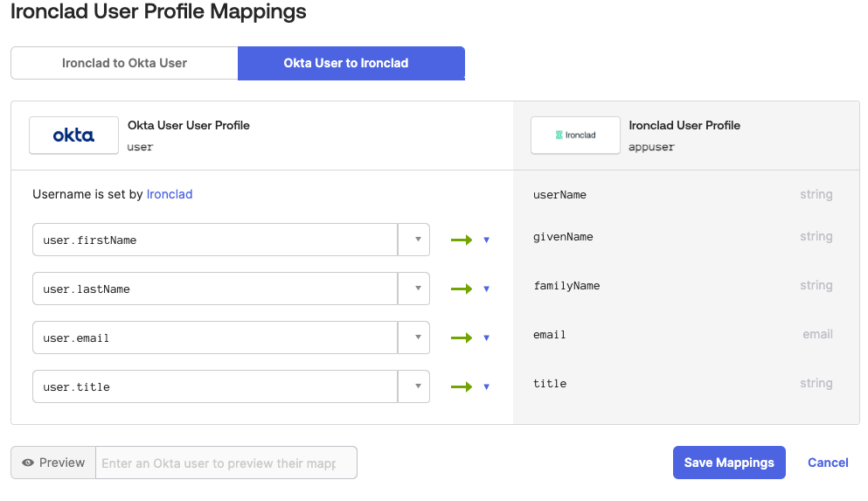Click the eye Preview icon
Viewport: 868px width, 501px height.
[x=28, y=463]
